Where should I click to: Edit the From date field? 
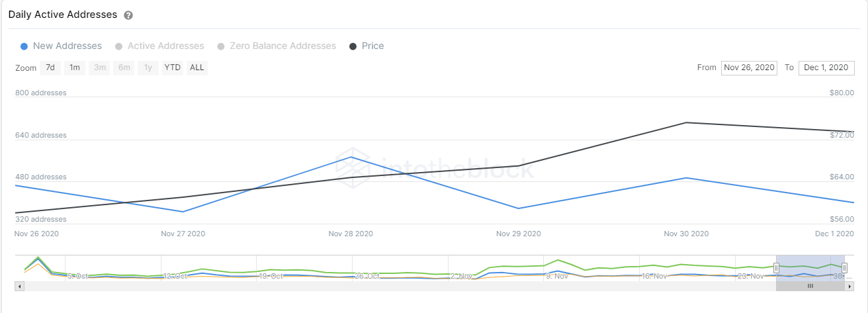pyautogui.click(x=750, y=67)
